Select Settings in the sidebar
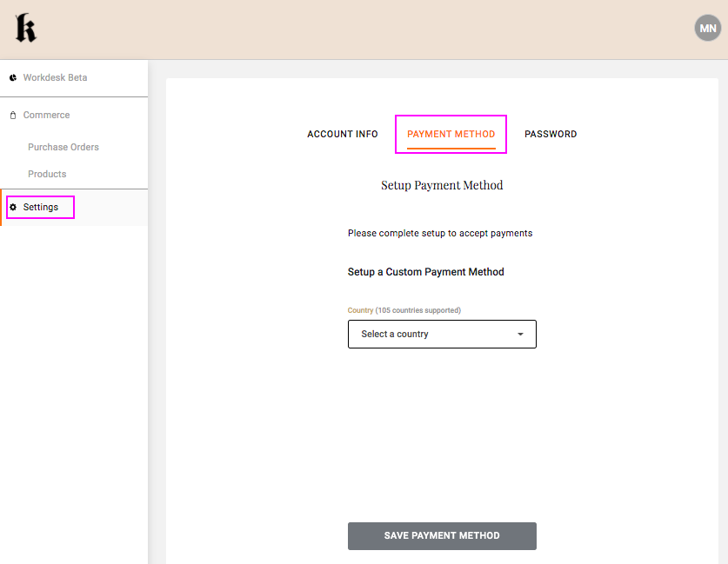The width and height of the screenshot is (728, 564). point(41,208)
